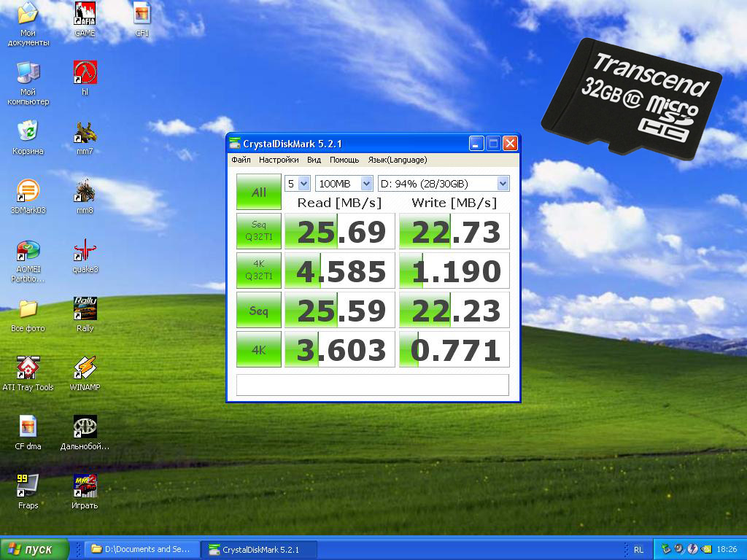
Task: Click the 25.69 Seq Q32T1 read result
Action: click(340, 231)
